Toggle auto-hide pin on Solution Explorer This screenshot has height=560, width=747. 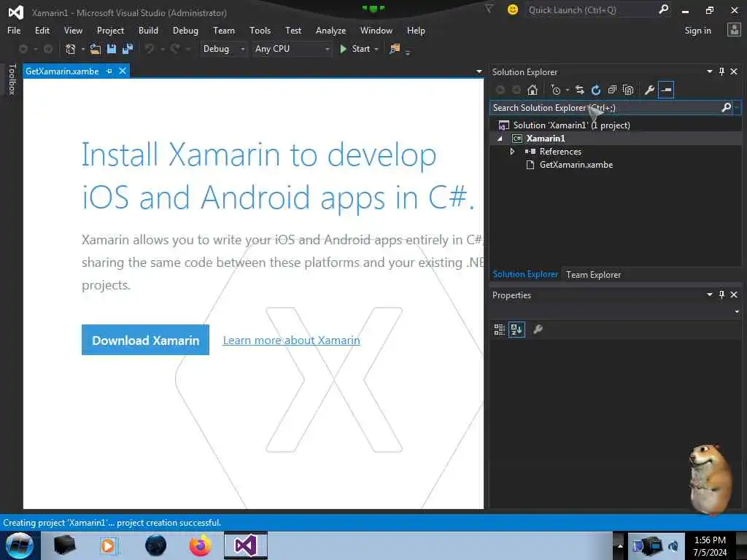pyautogui.click(x=721, y=71)
